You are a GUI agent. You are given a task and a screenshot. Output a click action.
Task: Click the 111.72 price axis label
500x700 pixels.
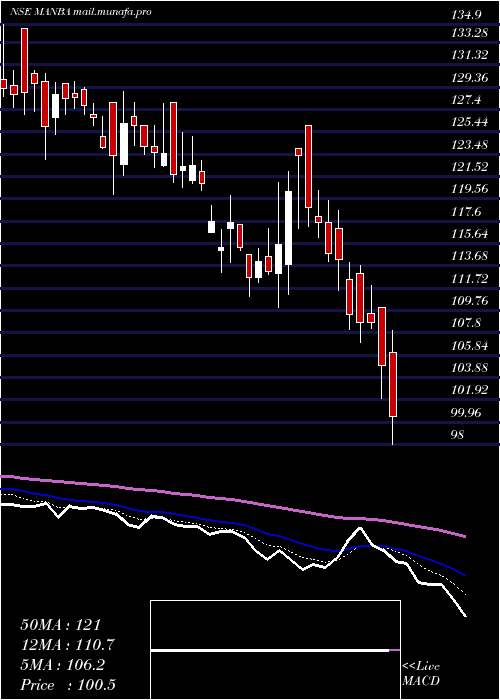point(471,279)
